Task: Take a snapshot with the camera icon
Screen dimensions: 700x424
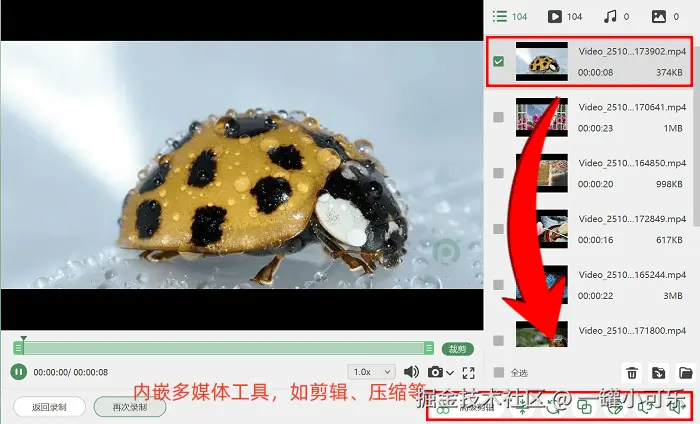Action: coord(435,372)
